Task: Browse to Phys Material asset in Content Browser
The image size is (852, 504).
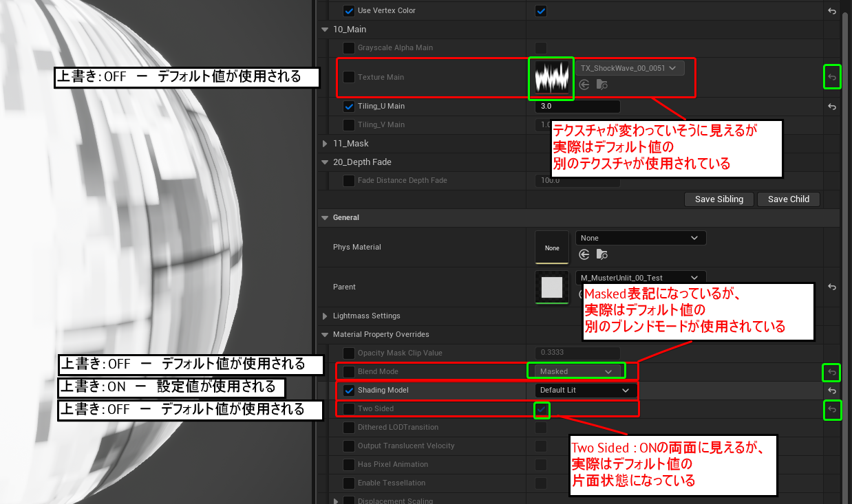Action: pyautogui.click(x=602, y=254)
